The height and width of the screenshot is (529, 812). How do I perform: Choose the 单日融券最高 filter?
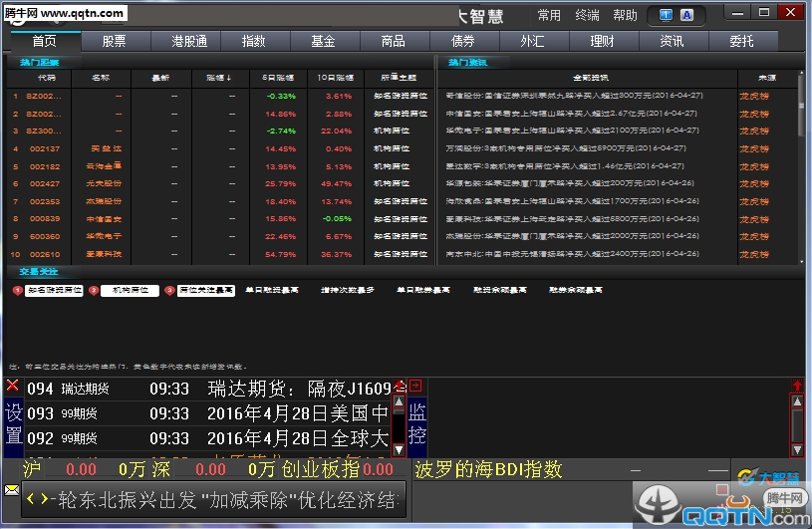[x=423, y=290]
